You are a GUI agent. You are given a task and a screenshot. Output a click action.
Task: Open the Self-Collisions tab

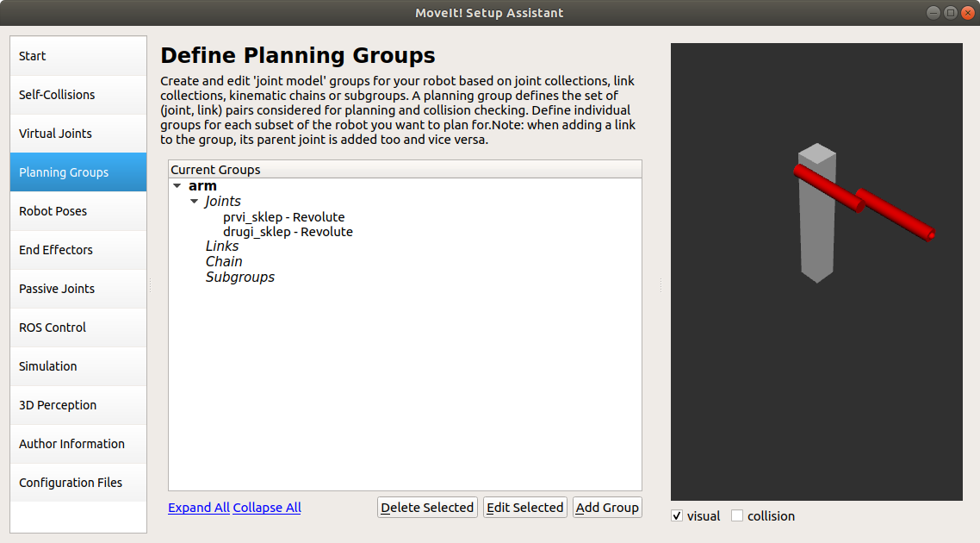point(78,95)
